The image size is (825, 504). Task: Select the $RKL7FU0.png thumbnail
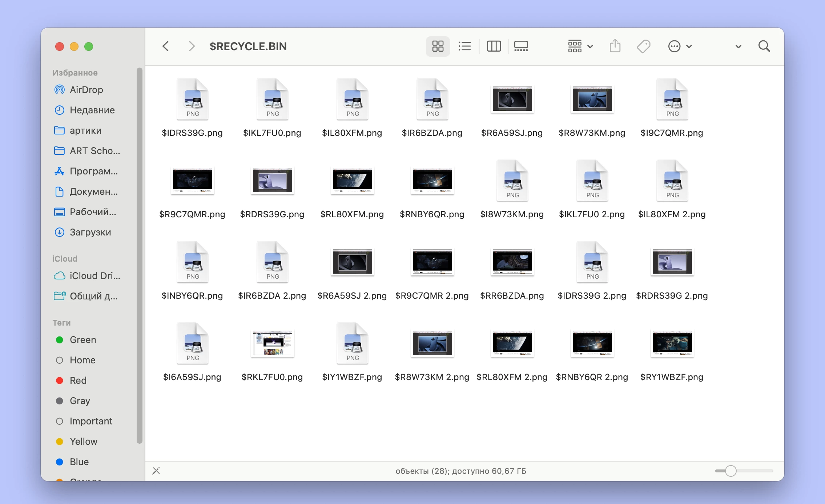coord(272,343)
